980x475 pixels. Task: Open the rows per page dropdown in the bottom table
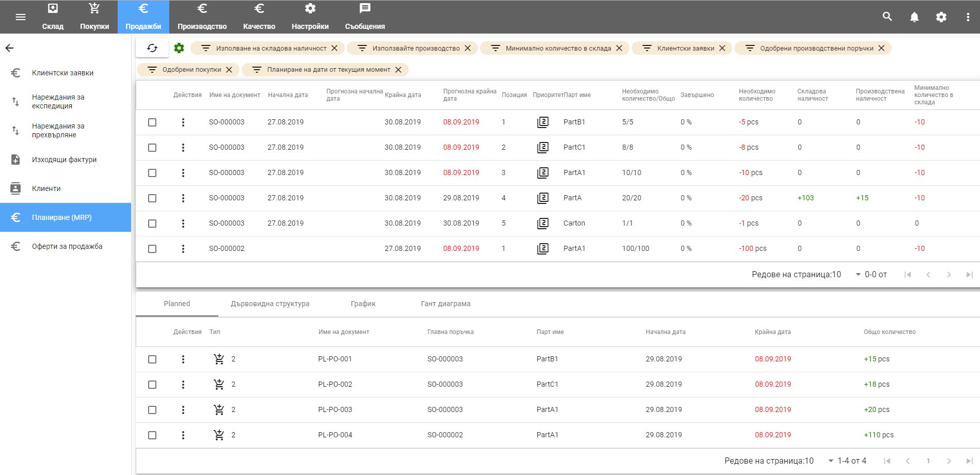tap(830, 461)
